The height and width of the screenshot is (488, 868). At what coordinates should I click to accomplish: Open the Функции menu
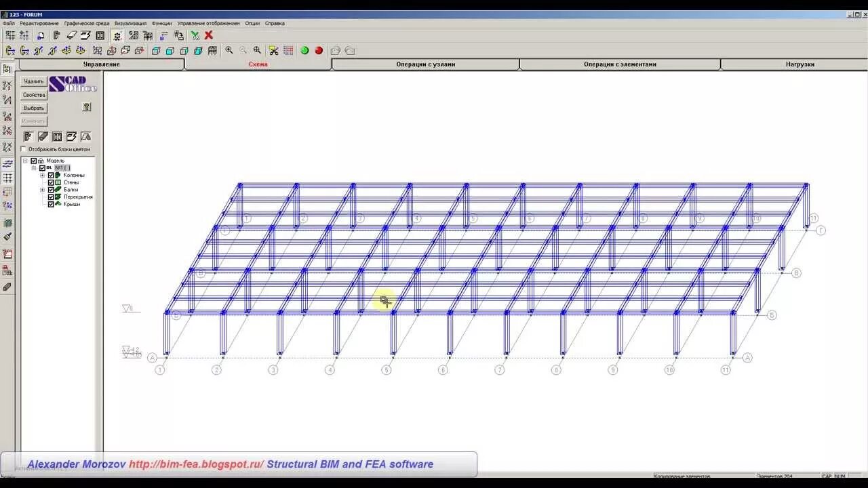coord(162,23)
